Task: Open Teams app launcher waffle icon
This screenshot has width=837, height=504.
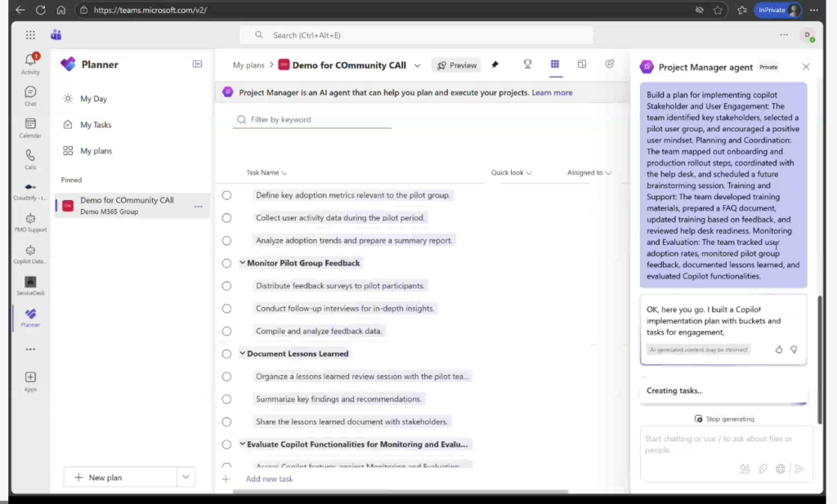Action: point(30,35)
